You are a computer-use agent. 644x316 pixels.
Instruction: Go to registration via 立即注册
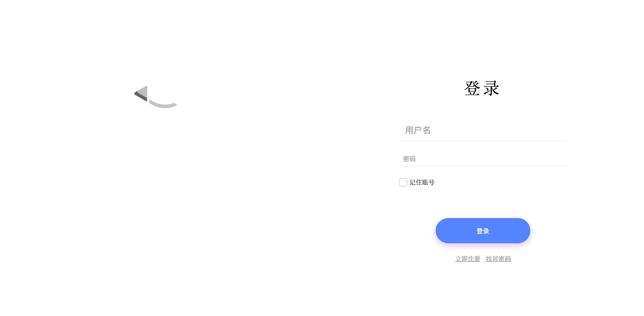click(x=468, y=259)
